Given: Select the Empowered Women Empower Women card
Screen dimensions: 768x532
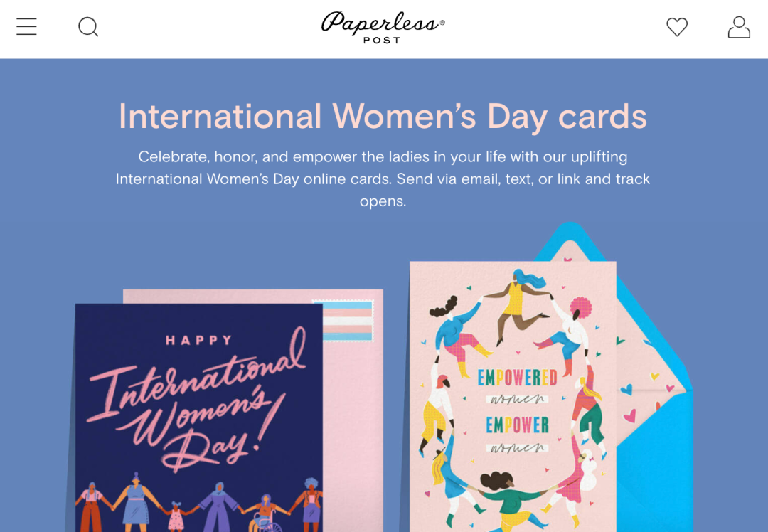Looking at the screenshot, I should 512,397.
